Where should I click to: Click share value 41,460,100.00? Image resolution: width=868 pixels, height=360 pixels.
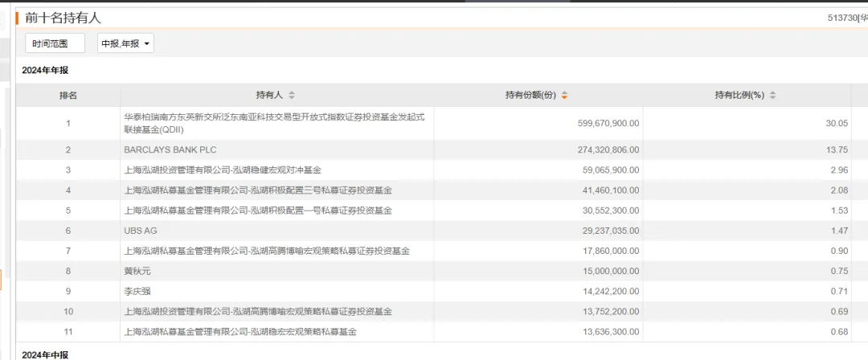click(610, 190)
